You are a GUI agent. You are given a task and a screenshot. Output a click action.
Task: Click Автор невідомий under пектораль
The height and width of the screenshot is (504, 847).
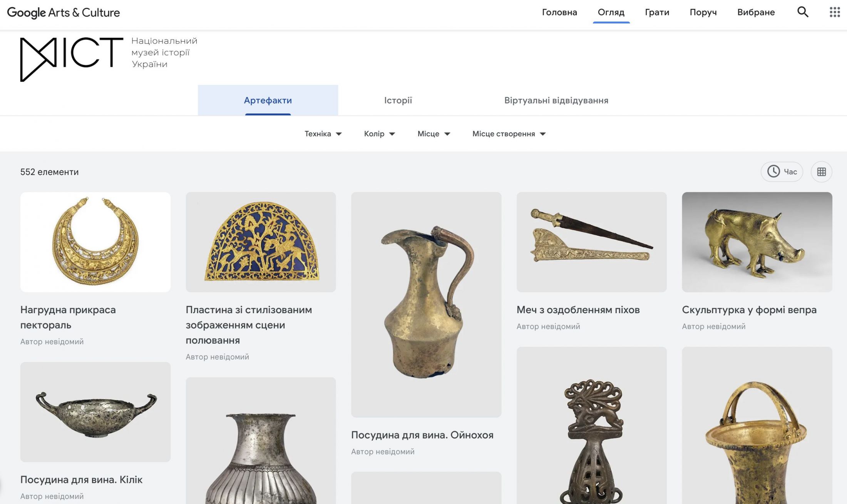[x=52, y=341]
